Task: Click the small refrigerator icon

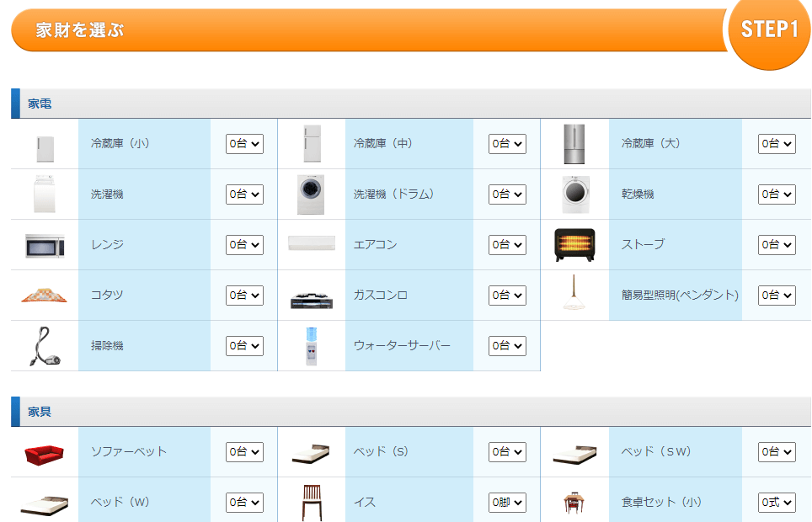Action: [44, 149]
